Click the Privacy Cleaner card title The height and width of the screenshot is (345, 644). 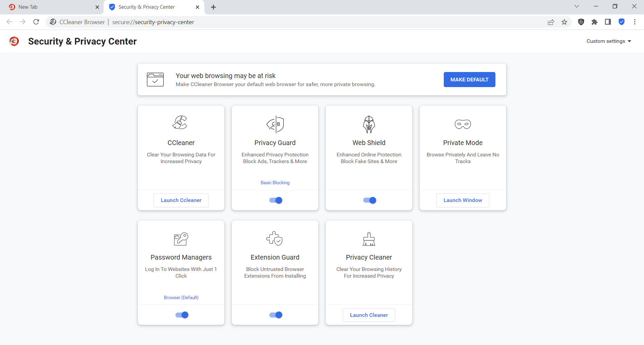point(369,257)
